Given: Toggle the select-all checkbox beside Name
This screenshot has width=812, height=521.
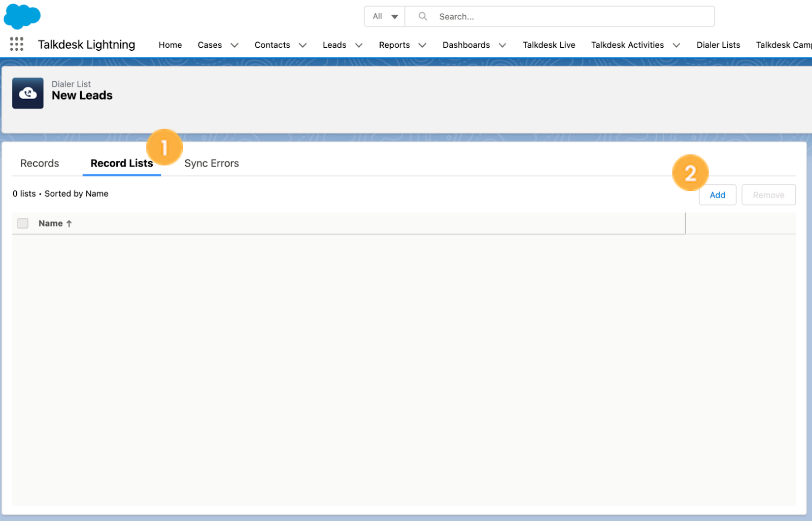Looking at the screenshot, I should coord(23,223).
